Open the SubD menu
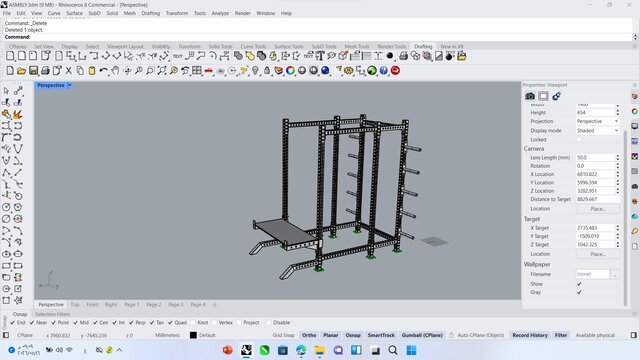The image size is (640, 360). [94, 13]
